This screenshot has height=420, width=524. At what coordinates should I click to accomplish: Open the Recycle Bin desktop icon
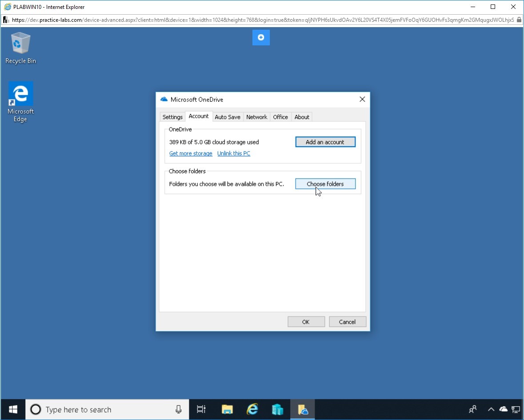(21, 48)
